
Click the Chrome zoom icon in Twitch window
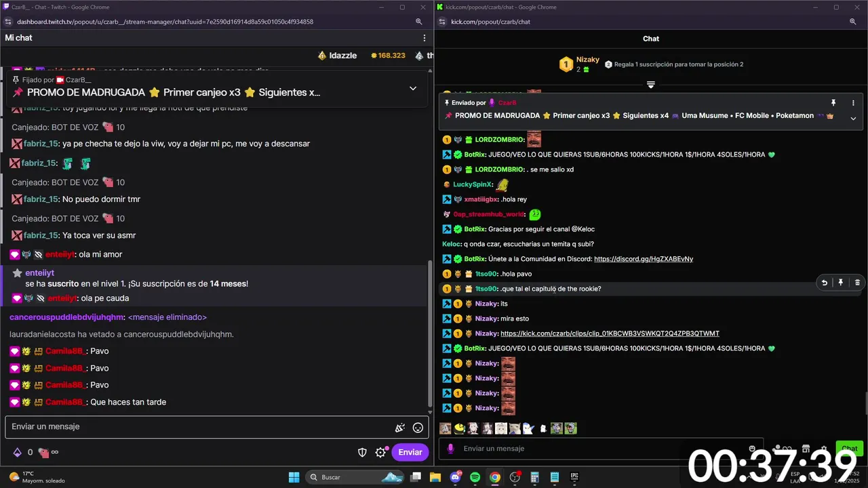pos(419,22)
